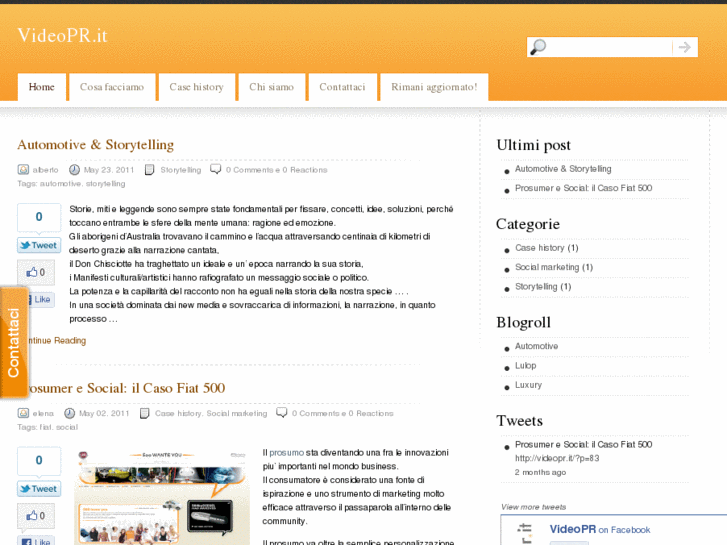The image size is (727, 545).
Task: Click the magnifier icon in search box
Action: coord(538,47)
